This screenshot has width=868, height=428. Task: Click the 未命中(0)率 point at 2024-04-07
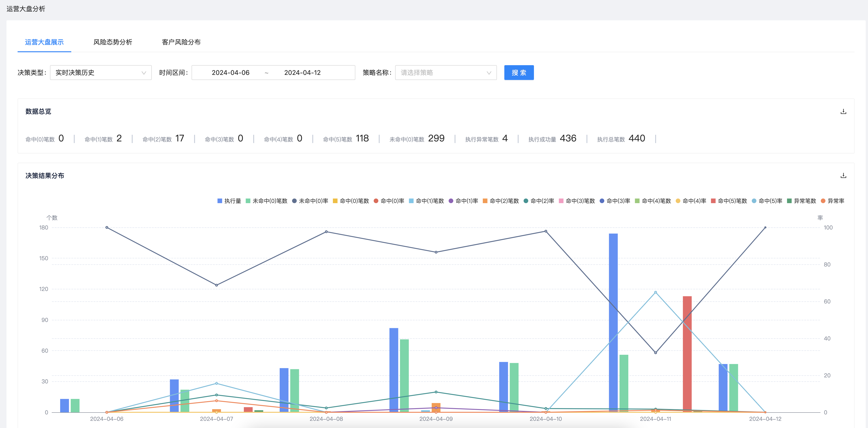point(216,285)
